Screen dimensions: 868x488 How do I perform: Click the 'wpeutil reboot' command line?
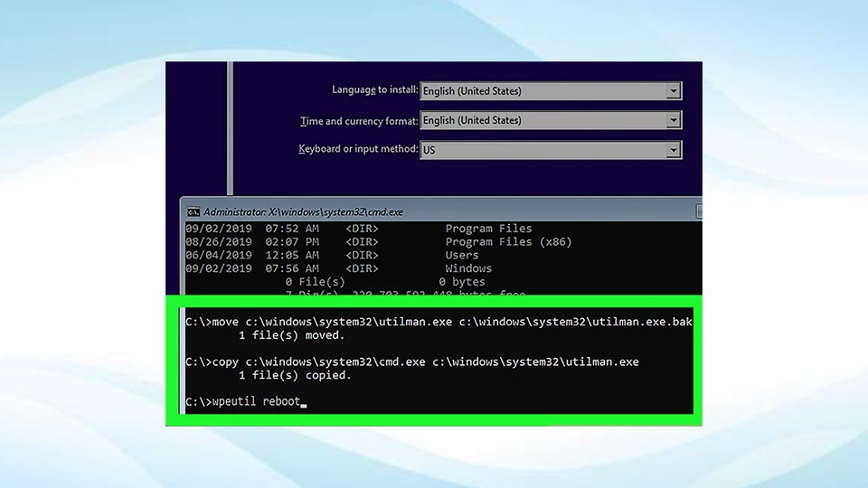[x=242, y=402]
